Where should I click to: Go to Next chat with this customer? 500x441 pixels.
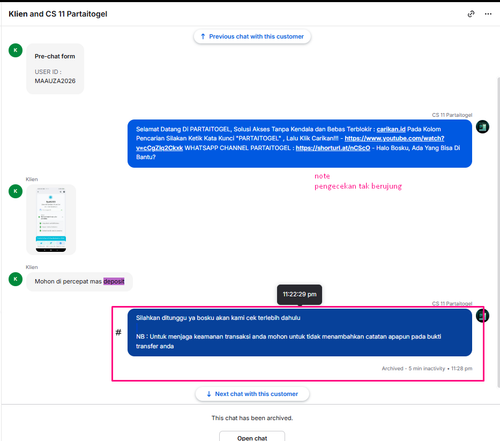click(252, 394)
